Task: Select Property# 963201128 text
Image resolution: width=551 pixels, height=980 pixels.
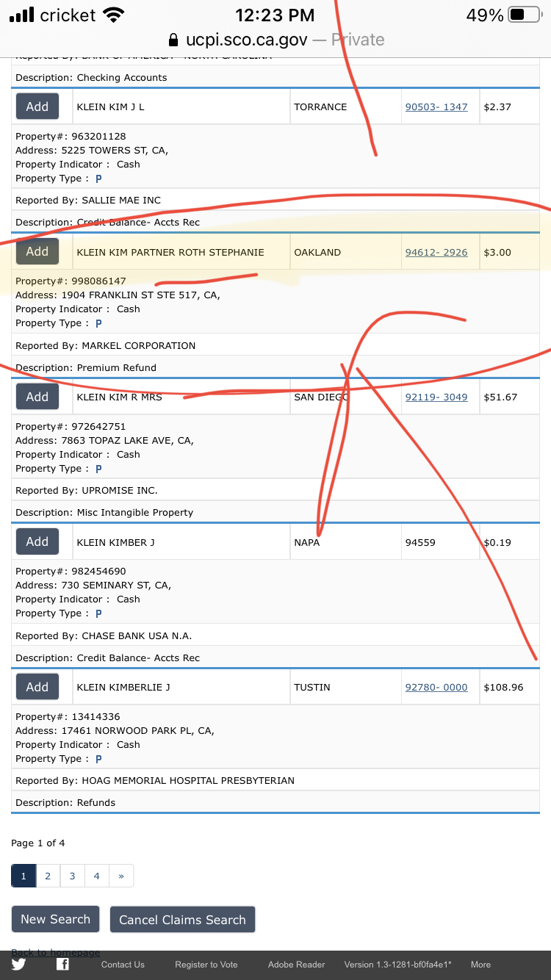Action: (71, 137)
